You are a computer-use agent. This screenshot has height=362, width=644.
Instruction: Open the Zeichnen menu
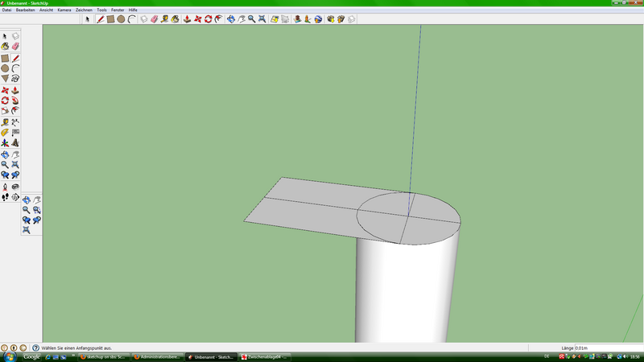(x=84, y=10)
